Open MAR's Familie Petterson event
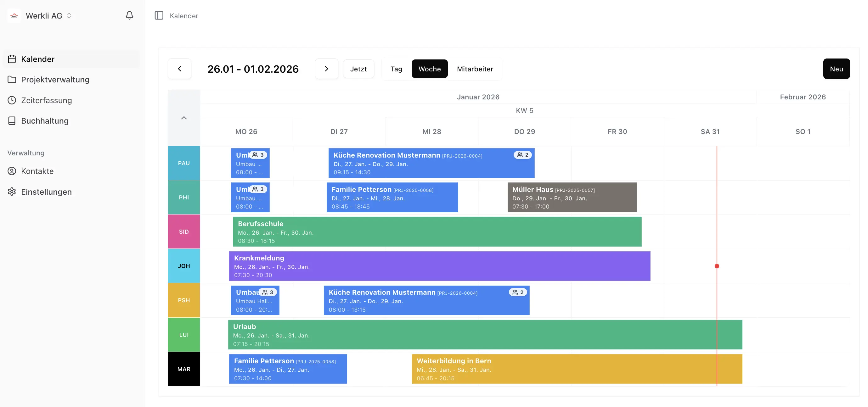This screenshot has width=868, height=407. tap(288, 369)
